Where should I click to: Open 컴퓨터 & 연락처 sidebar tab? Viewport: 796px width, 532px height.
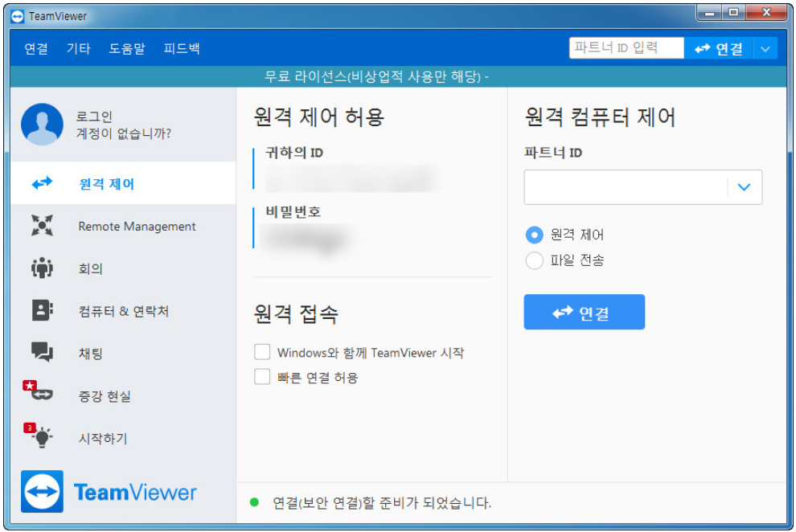click(x=123, y=310)
